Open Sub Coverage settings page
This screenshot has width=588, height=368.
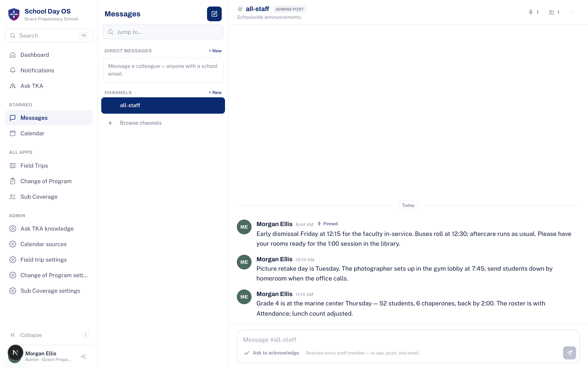[x=49, y=291]
